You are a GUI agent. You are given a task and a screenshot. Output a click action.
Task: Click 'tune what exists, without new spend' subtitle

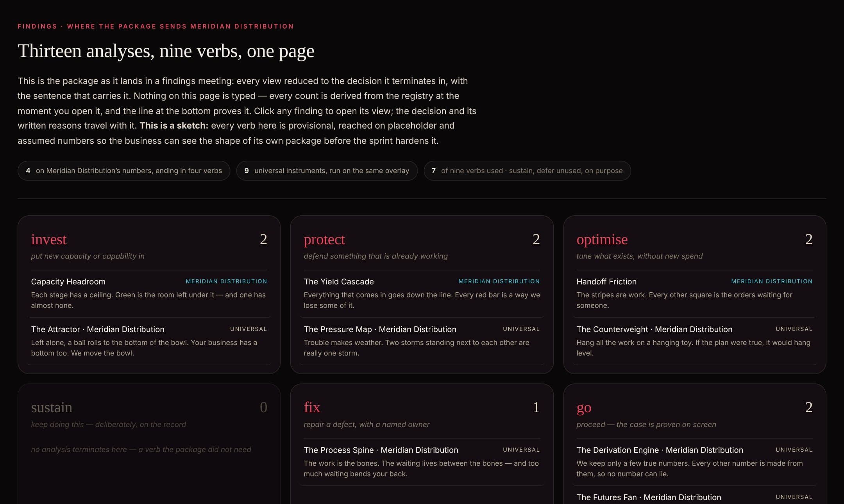(639, 256)
